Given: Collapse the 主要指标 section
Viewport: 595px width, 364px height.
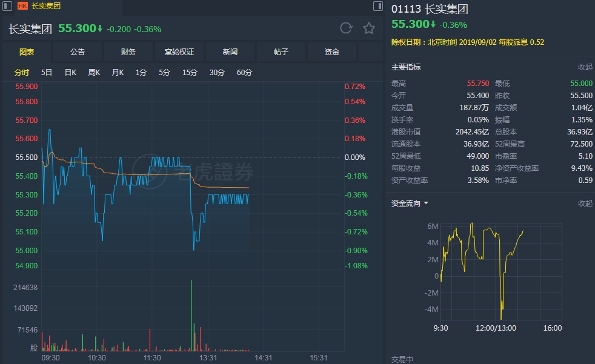Looking at the screenshot, I should click(x=585, y=67).
